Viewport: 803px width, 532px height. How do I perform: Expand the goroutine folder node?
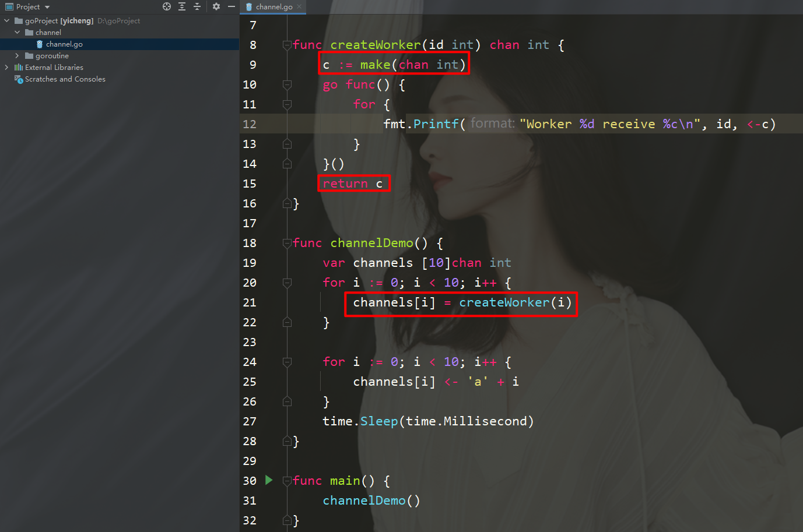pos(17,55)
